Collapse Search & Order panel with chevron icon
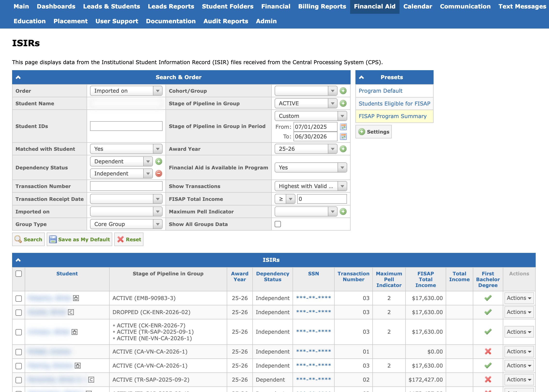549x392 pixels. pos(18,77)
